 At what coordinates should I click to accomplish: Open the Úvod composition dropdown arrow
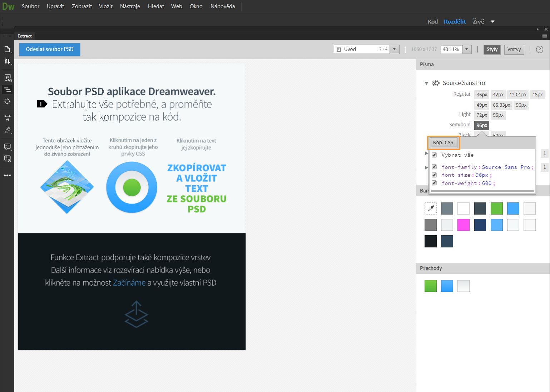point(395,49)
